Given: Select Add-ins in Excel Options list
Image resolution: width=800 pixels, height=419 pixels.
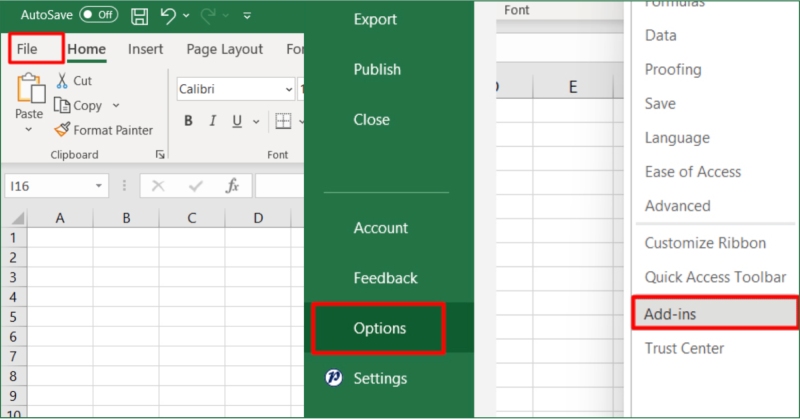Looking at the screenshot, I should click(715, 313).
